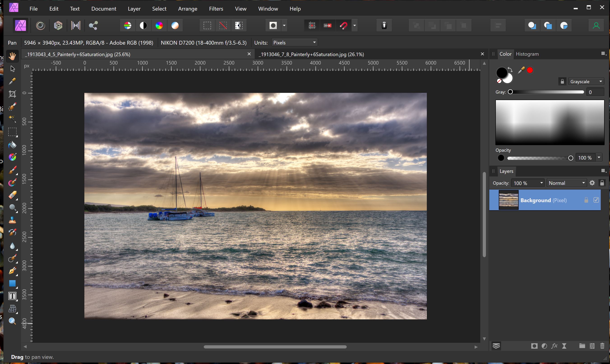This screenshot has height=364, width=610.
Task: Switch to the Liquify persona
Action: tap(41, 25)
